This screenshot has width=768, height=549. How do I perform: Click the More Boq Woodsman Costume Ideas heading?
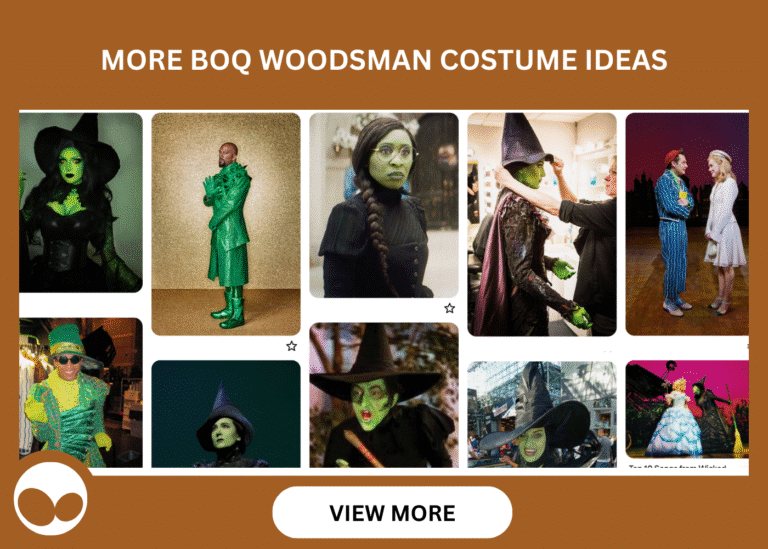tap(384, 60)
